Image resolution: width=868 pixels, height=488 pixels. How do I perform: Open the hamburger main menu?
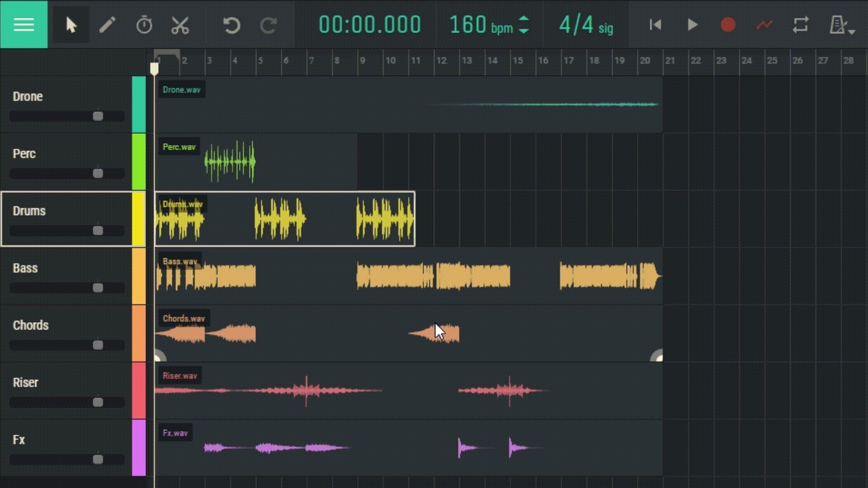pos(24,24)
